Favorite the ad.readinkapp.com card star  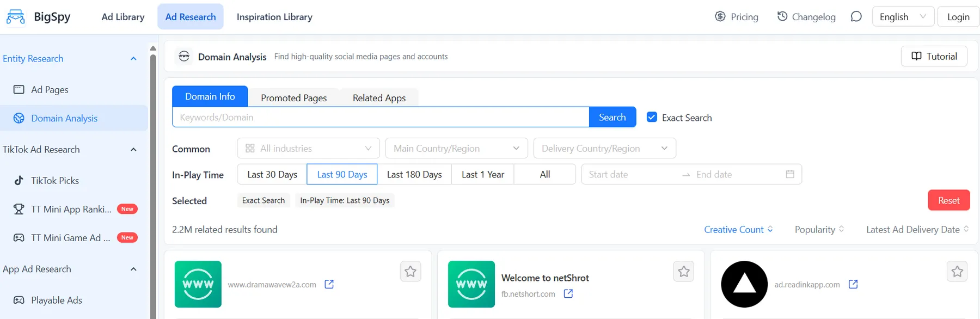pyautogui.click(x=957, y=271)
